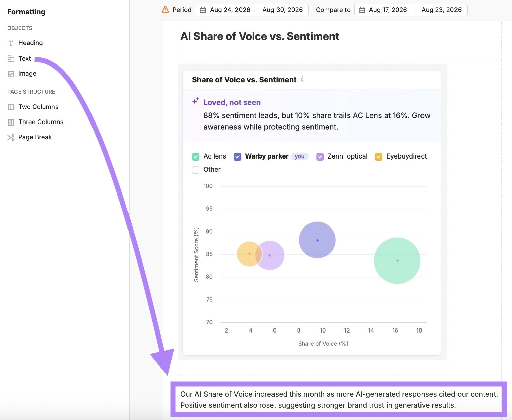Image resolution: width=512 pixels, height=420 pixels.
Task: Click the calendar icon in the Period date field
Action: (203, 10)
